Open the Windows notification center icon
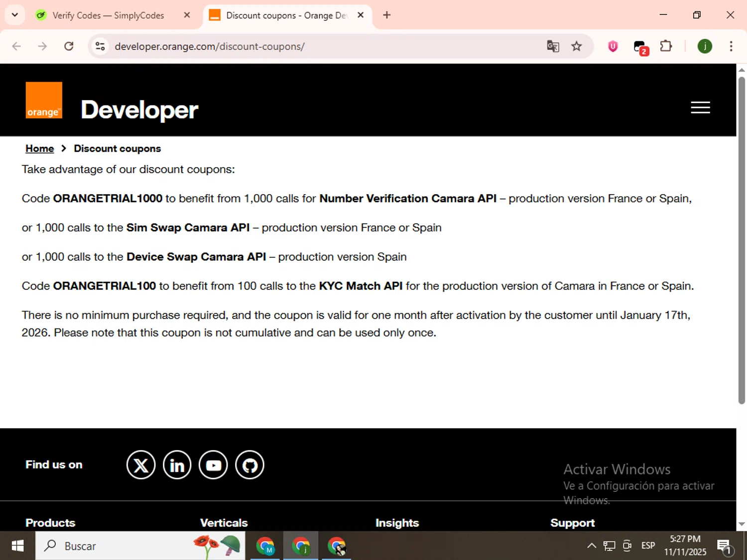This screenshot has height=560, width=747. click(x=725, y=547)
